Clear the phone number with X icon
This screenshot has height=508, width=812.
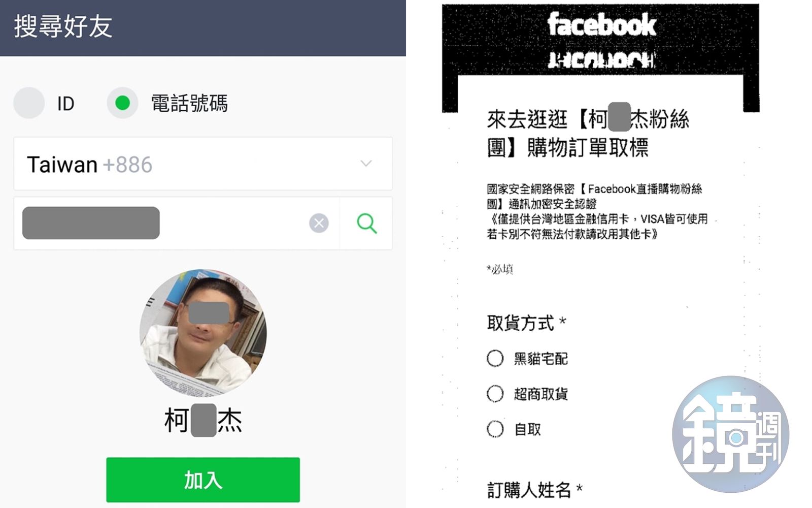tap(319, 223)
